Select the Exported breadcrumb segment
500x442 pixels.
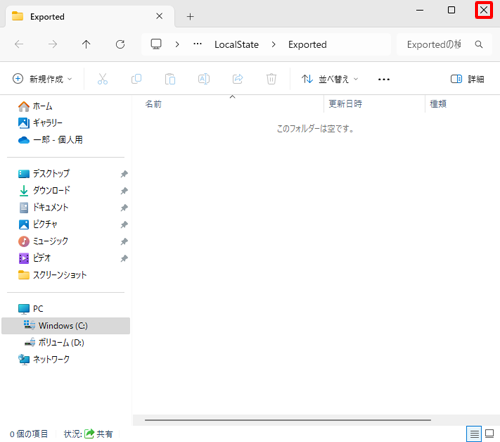(x=307, y=44)
